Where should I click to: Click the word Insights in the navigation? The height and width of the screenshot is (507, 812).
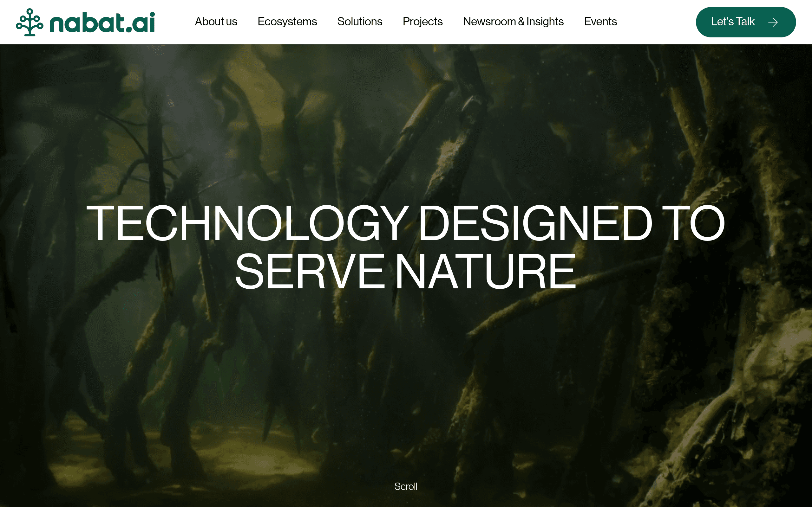(x=545, y=22)
